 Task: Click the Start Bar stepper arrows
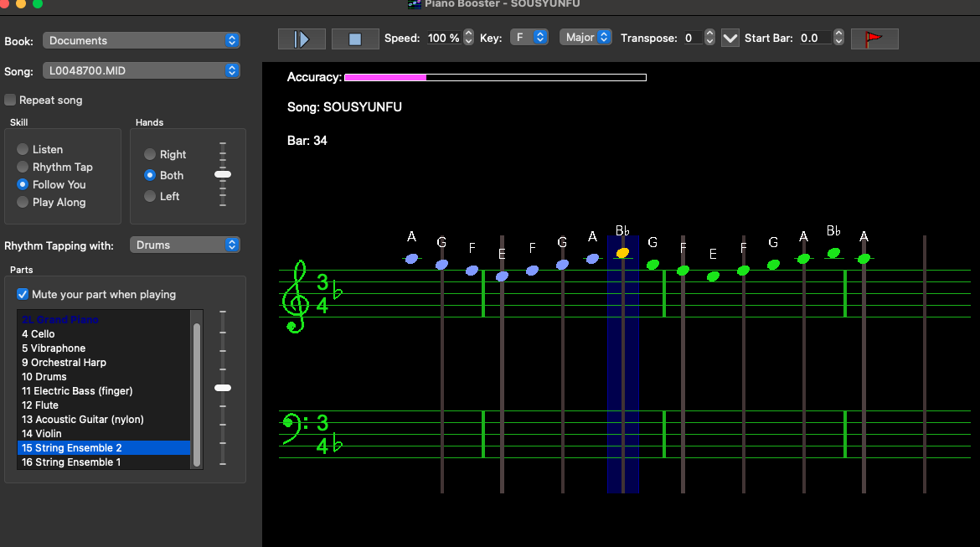click(x=838, y=38)
